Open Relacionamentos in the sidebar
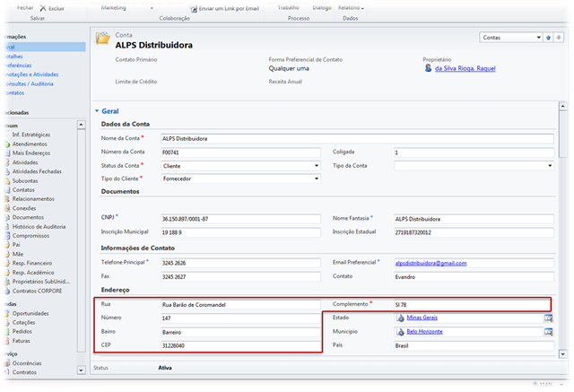Screen dimensions: 574x392 pos(33,199)
